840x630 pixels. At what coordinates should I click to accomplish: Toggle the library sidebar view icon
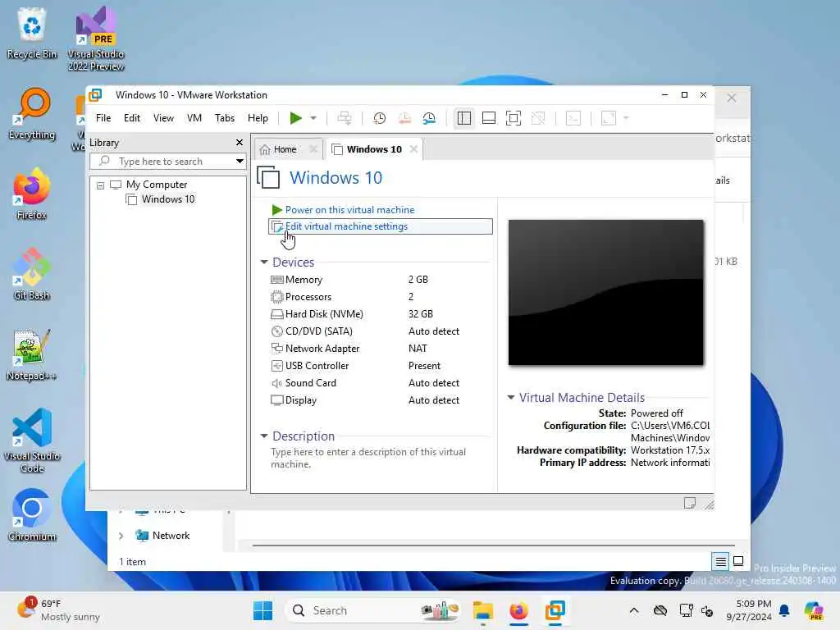[464, 118]
